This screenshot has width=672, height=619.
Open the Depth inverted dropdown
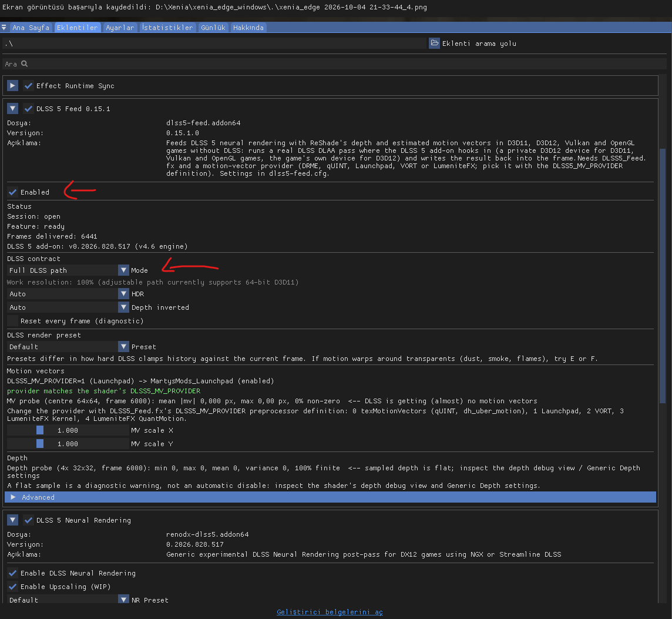(68, 307)
